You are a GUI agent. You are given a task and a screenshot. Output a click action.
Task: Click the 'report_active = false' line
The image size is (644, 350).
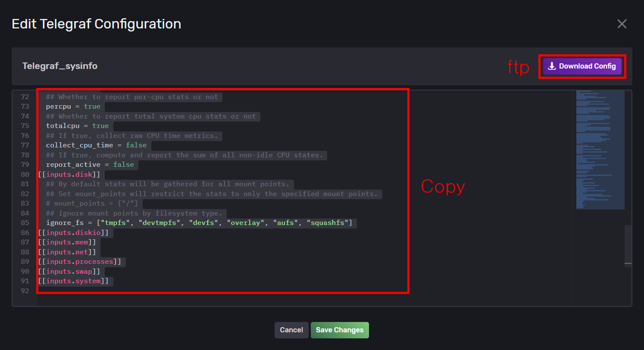(90, 165)
